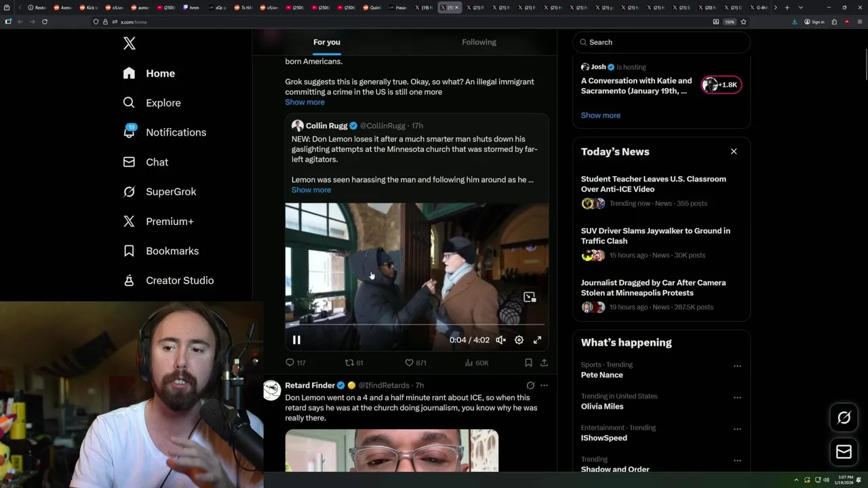This screenshot has height=488, width=868.
Task: Open Bookmarks in sidebar
Action: [x=161, y=251]
